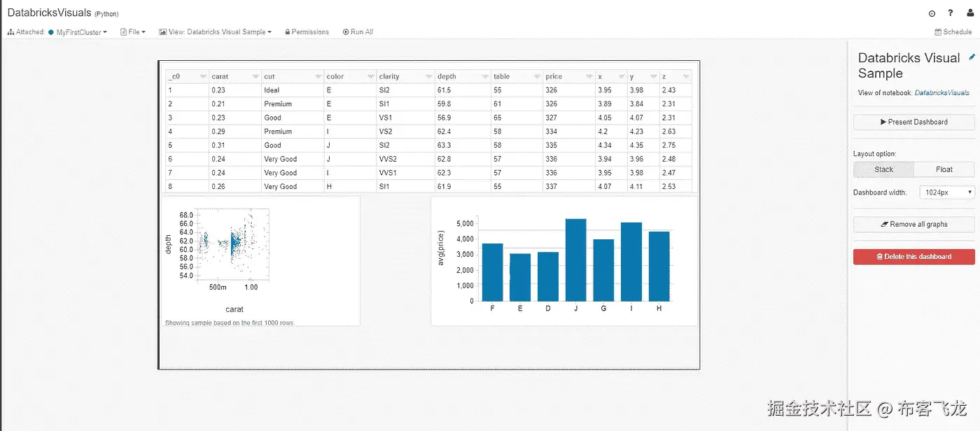980x431 pixels.
Task: Click Remove all graphs button
Action: point(913,225)
